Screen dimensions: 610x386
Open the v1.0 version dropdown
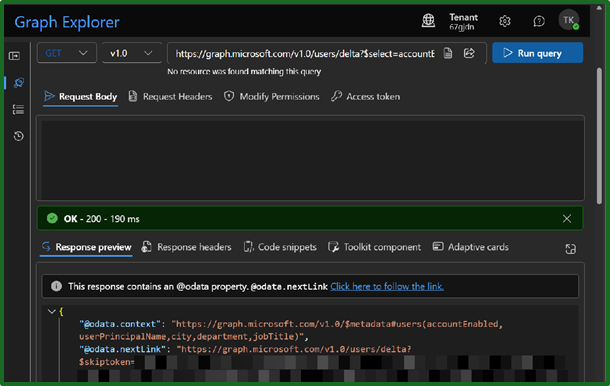pos(131,53)
